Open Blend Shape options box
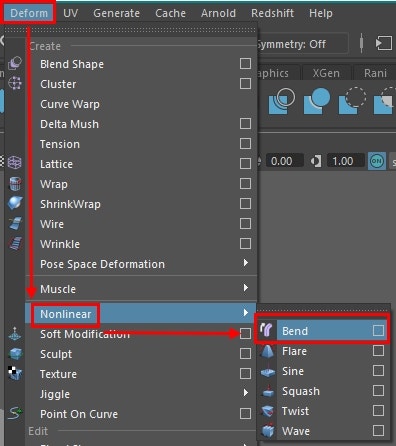Screen dimensions: 396x446 click(x=245, y=64)
